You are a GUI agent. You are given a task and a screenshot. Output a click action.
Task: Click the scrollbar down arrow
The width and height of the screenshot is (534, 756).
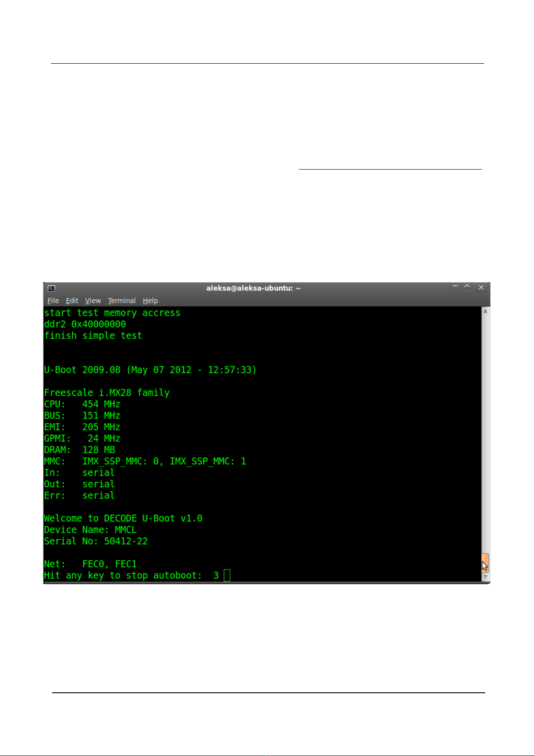pyautogui.click(x=485, y=577)
